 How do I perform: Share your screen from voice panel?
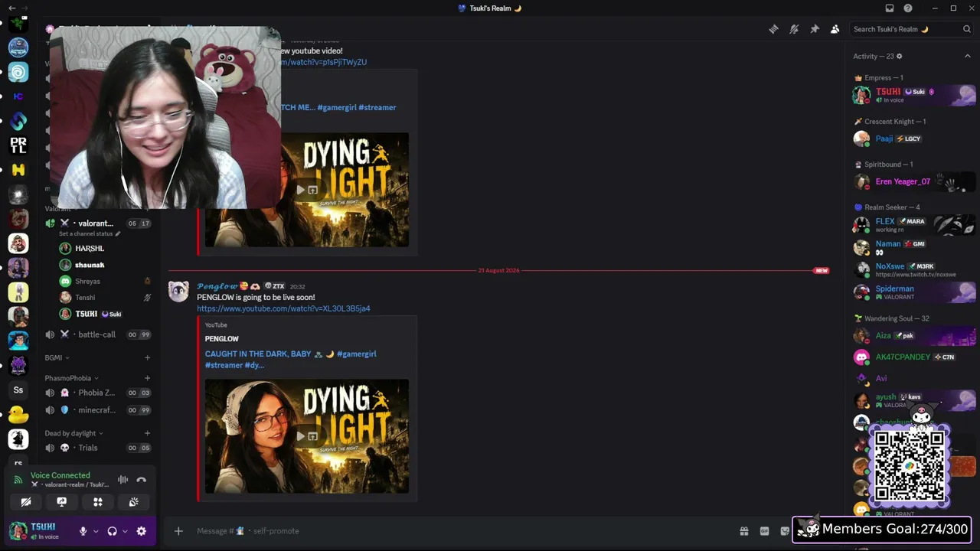(x=62, y=502)
